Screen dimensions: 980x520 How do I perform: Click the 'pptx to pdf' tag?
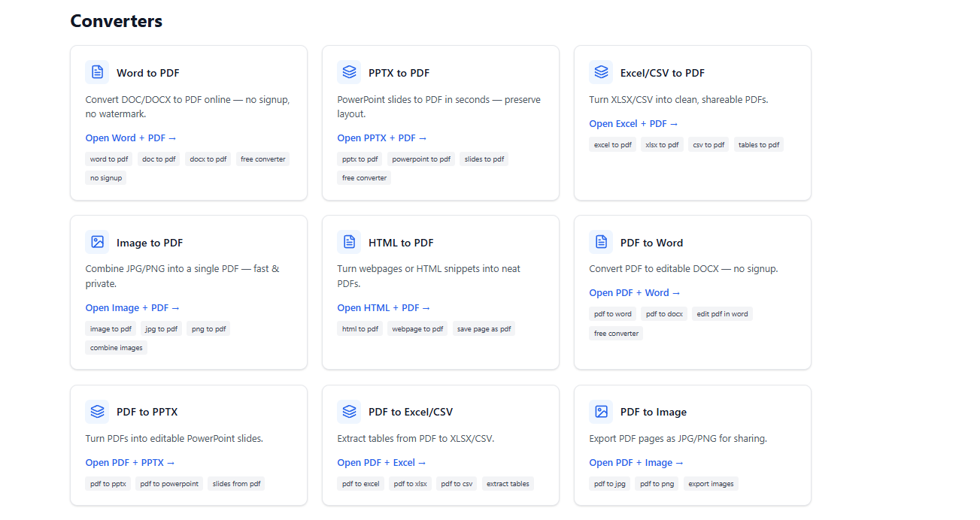pos(360,159)
